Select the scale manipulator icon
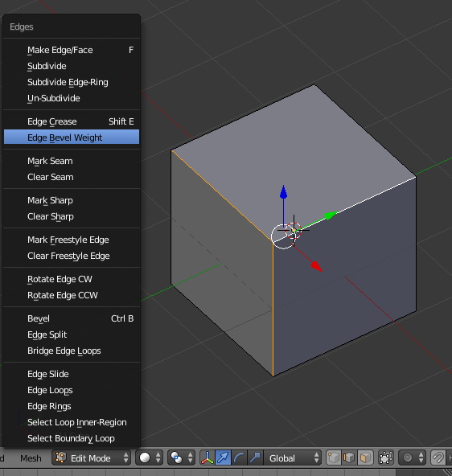The image size is (452, 476). coord(255,458)
